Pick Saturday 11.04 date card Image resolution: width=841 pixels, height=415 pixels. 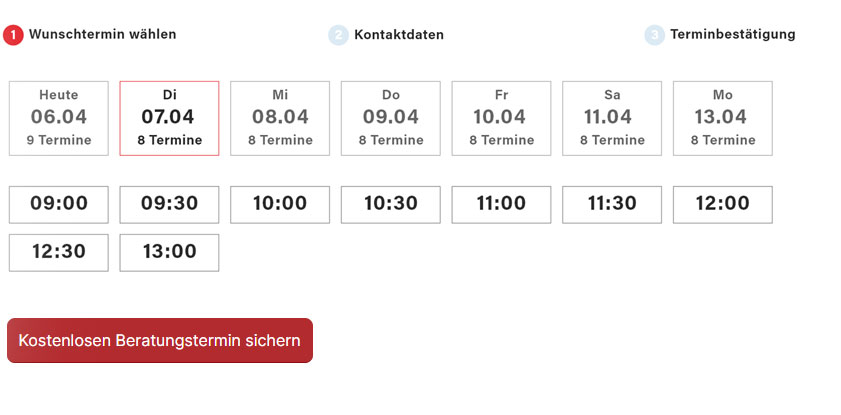coord(612,118)
